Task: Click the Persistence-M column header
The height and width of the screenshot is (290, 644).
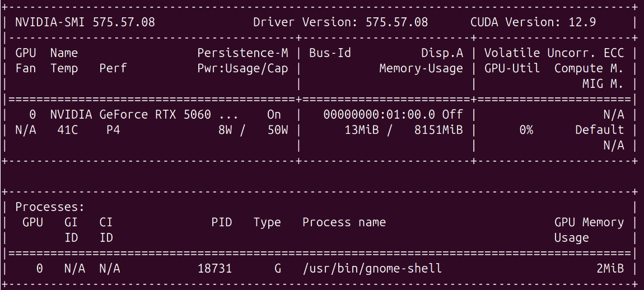Action: (242, 53)
